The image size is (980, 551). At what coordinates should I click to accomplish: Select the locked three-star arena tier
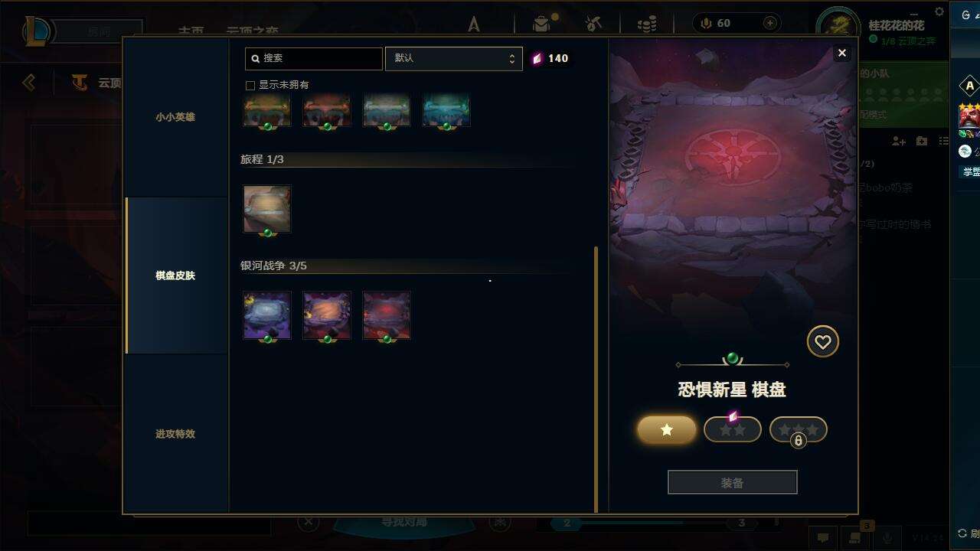click(799, 430)
